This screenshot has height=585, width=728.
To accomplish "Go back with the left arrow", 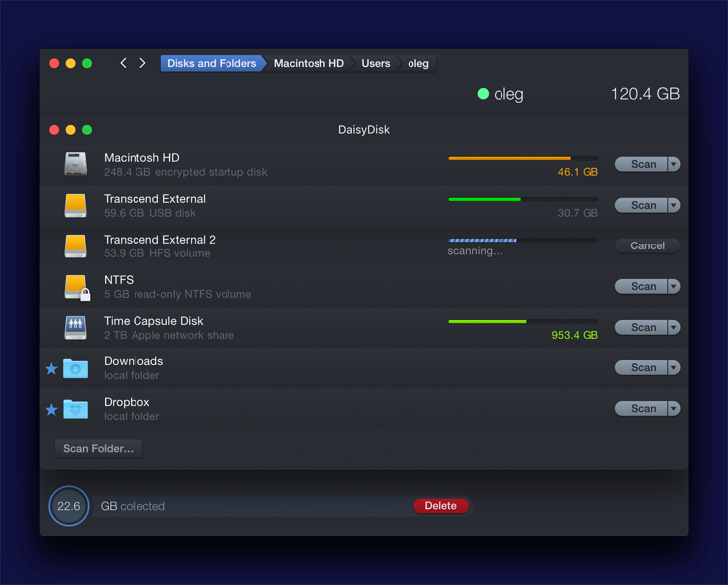I will [123, 63].
